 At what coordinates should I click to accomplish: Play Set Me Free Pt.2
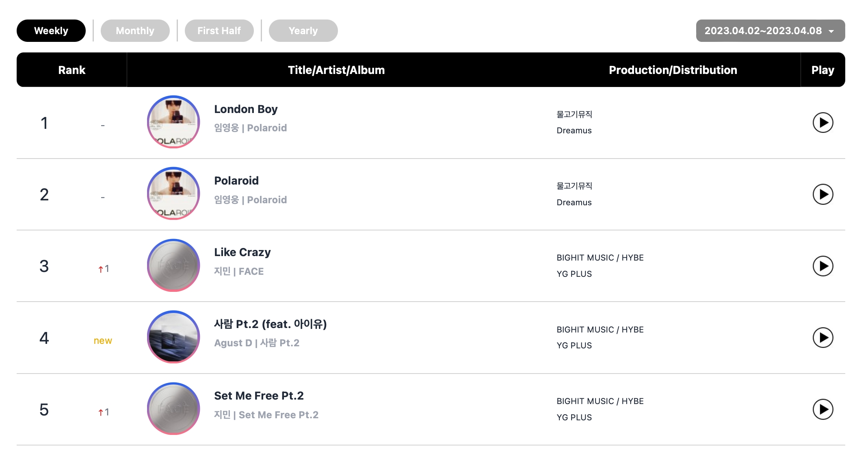coord(823,409)
